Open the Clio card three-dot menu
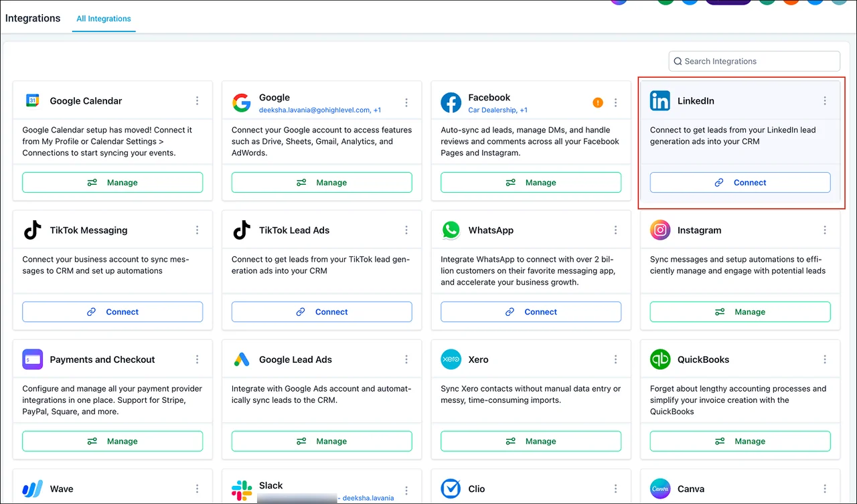The width and height of the screenshot is (857, 504). coord(616,489)
